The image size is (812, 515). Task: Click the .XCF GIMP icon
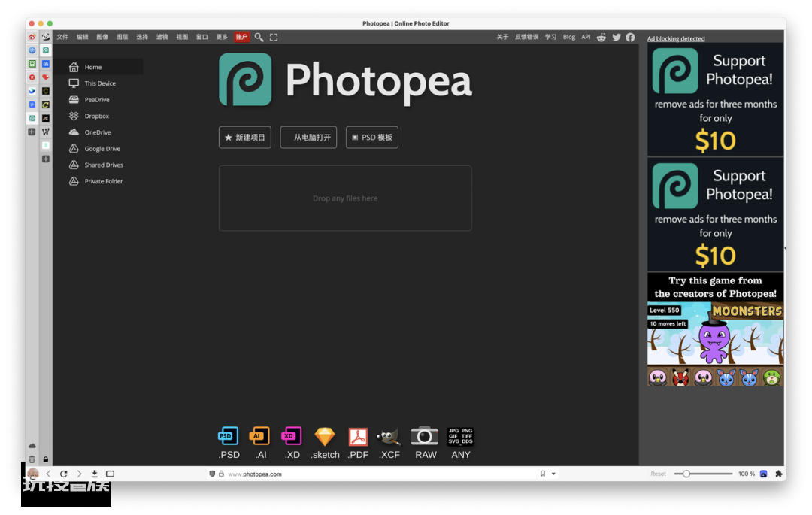tap(389, 436)
